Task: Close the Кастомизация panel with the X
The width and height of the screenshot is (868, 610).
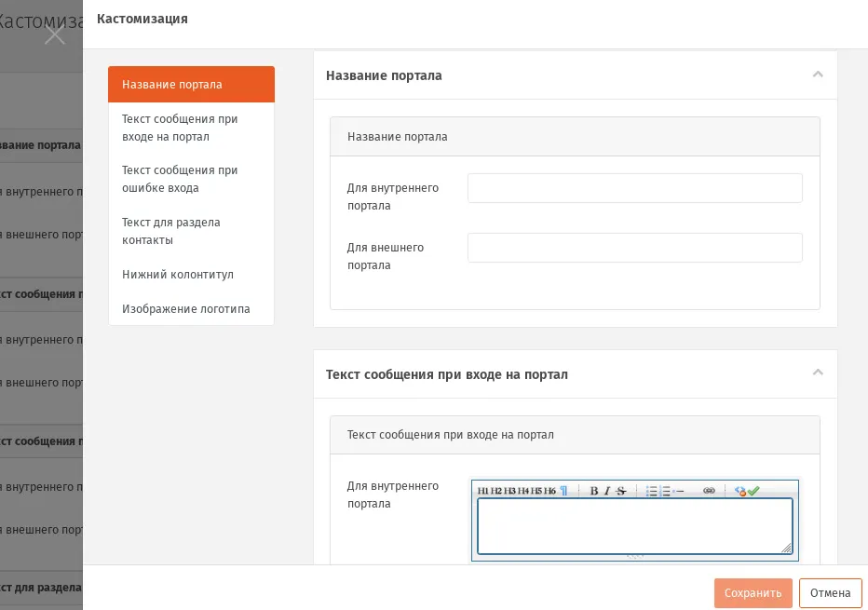Action: (55, 34)
